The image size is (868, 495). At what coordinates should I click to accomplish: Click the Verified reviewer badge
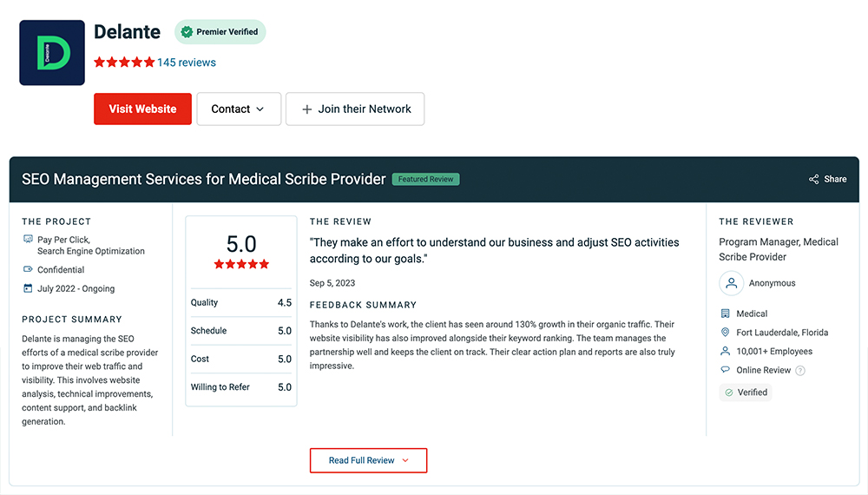[x=746, y=393]
